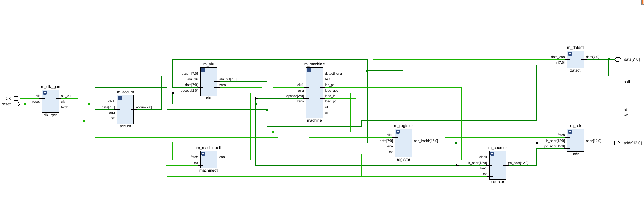Expand the m_adr block plus icon
This screenshot has height=206, width=644.
[x=570, y=132]
